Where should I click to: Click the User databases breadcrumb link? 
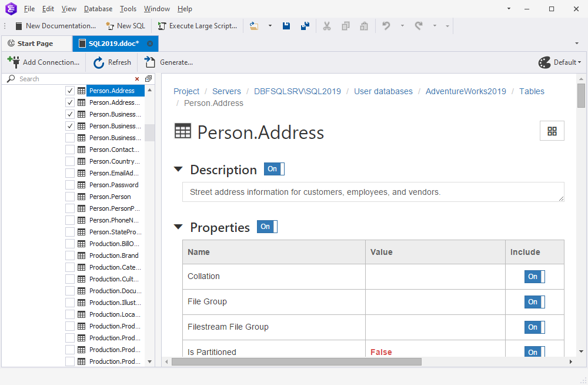pos(383,91)
